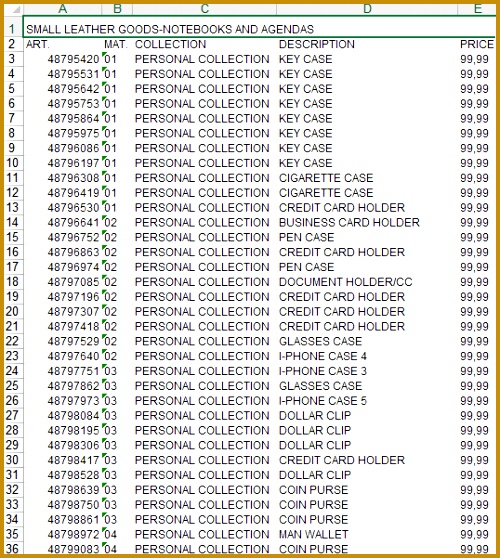Click title cell SMALL LEATHER GOODS-NOTEBOOKS AND AGENDAS
The width and height of the screenshot is (500, 558).
point(170,29)
